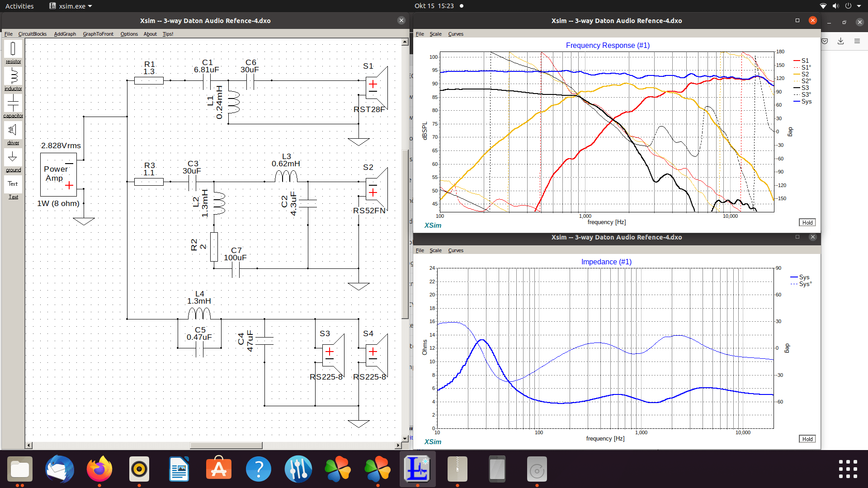This screenshot has width=868, height=488.
Task: Click the schematic scroll-down arrow
Action: pyautogui.click(x=405, y=438)
